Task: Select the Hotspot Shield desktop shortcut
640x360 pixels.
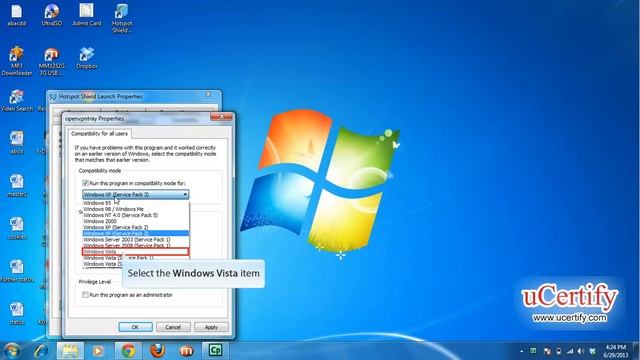Action: coord(122,18)
